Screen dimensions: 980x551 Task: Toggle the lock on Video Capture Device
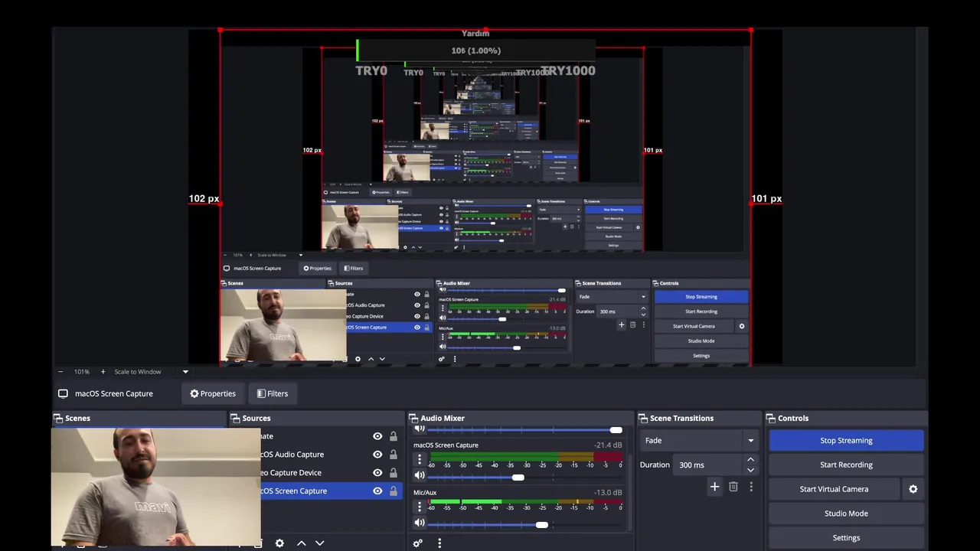pos(394,473)
